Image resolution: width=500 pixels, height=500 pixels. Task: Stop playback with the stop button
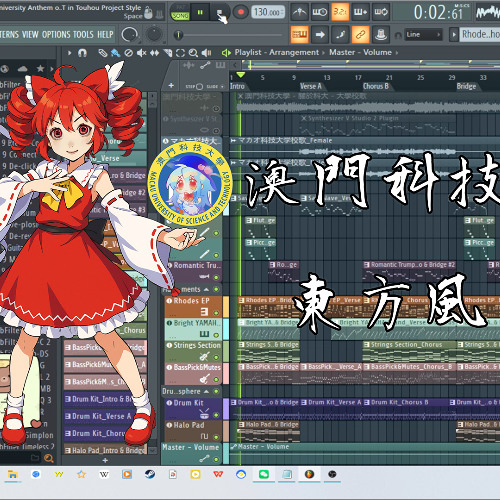[219, 12]
